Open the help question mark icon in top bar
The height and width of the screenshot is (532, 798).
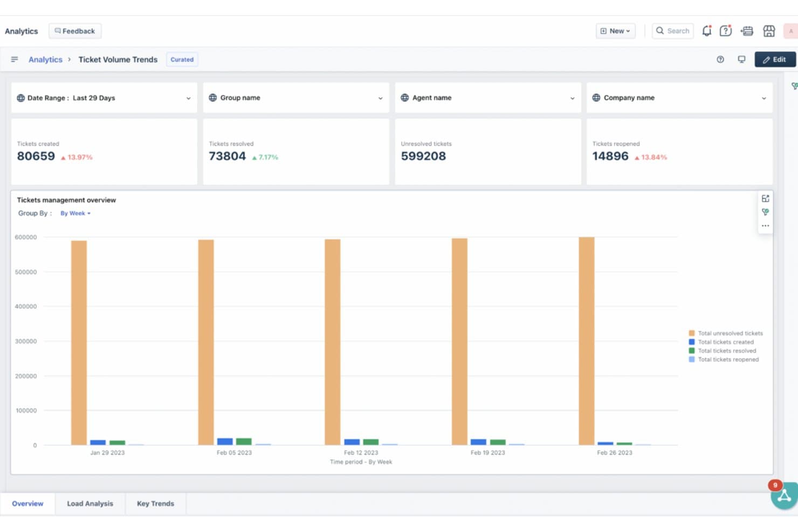click(726, 31)
